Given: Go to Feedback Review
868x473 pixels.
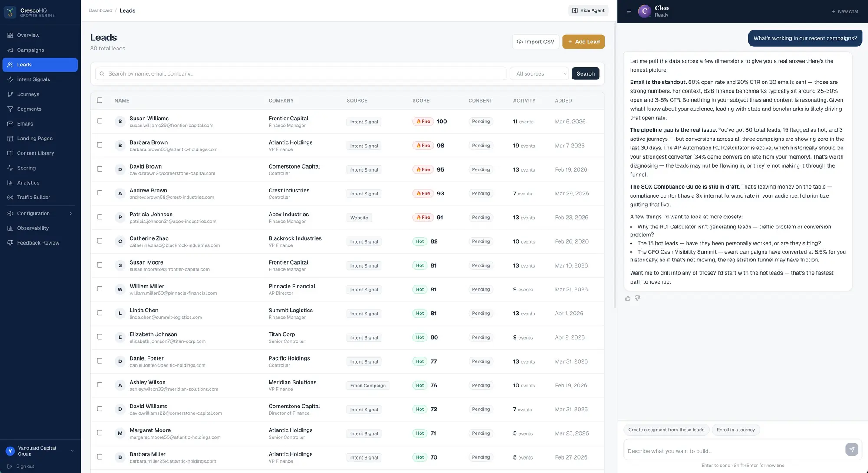Looking at the screenshot, I should [x=40, y=243].
